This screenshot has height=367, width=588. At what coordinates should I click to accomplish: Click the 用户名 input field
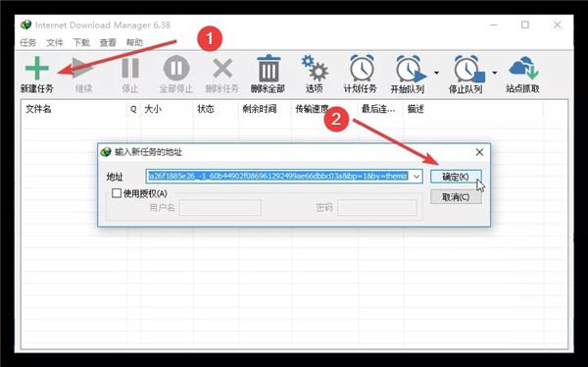(220, 208)
